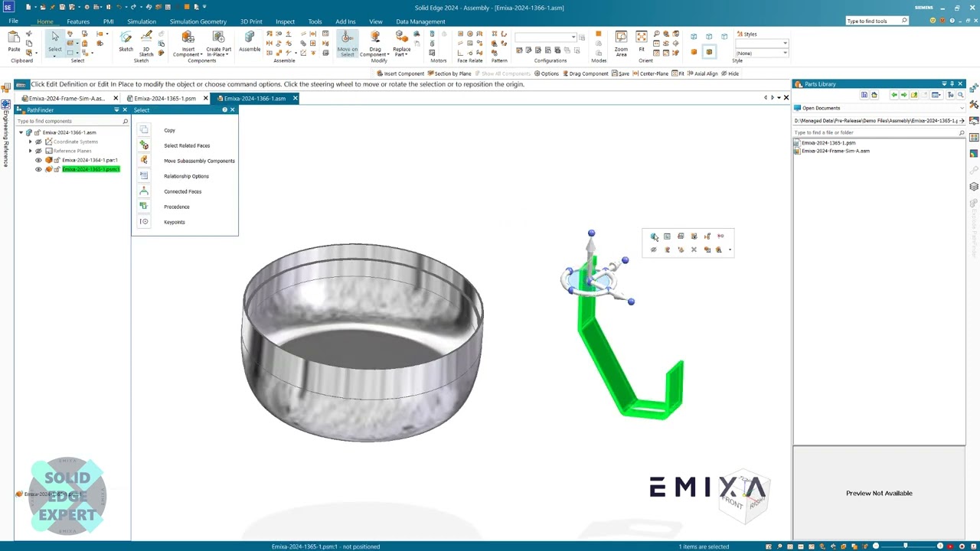Expand the Reference Planes node

coord(30,151)
